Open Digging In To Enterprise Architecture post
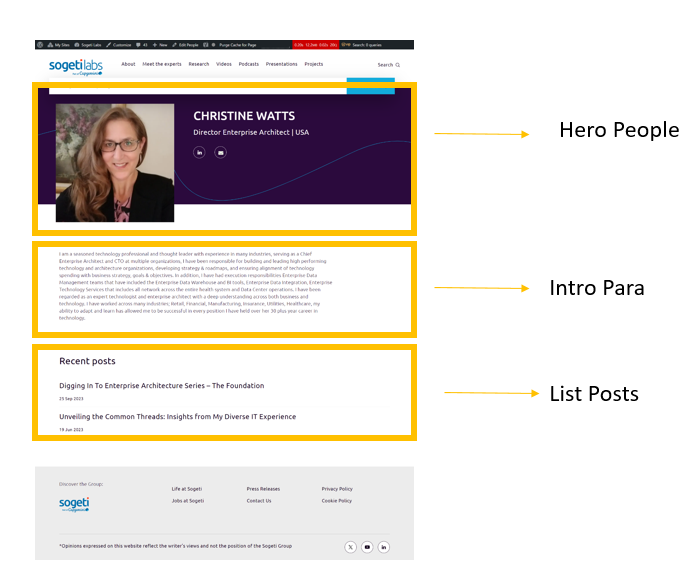 161,385
